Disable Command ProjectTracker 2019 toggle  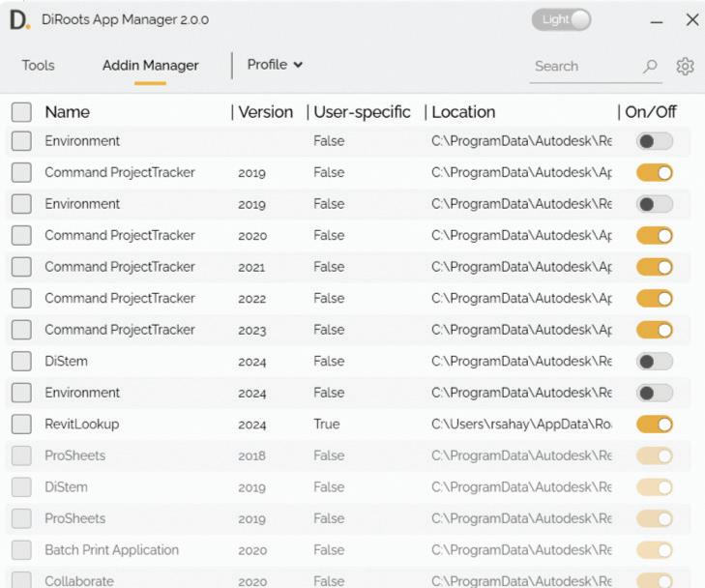tap(655, 173)
